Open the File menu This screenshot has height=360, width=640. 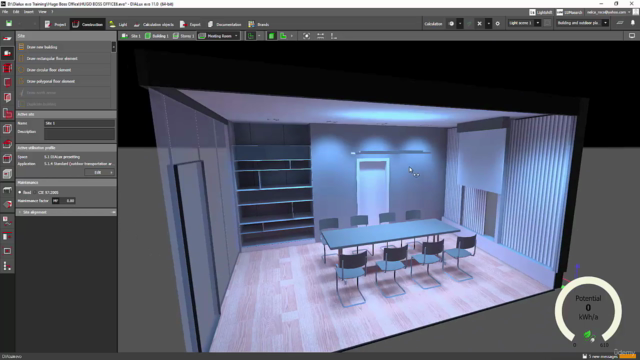pos(5,12)
